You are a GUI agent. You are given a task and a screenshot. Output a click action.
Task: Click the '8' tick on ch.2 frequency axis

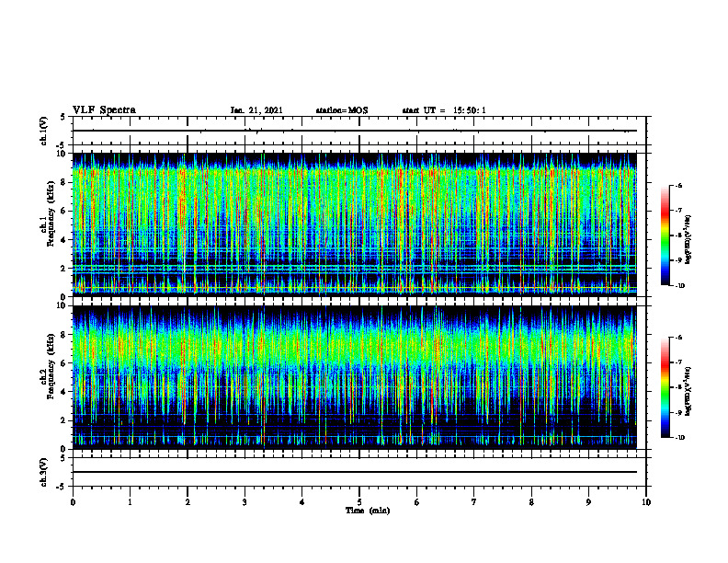pyautogui.click(x=63, y=335)
